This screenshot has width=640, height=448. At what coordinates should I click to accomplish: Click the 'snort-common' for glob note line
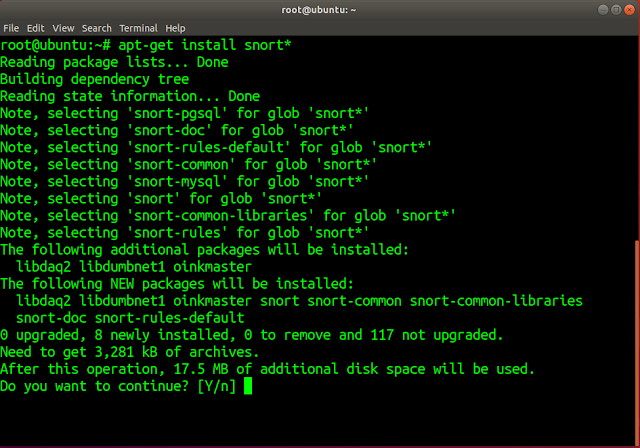pos(189,164)
